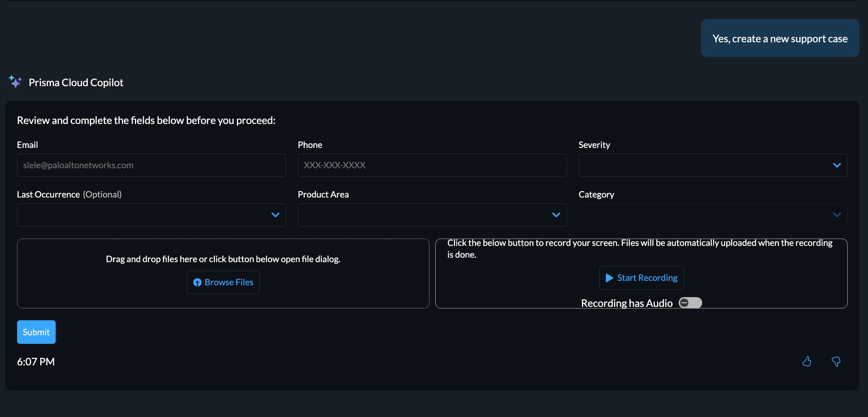Screen dimensions: 868x417
Task: Click the Prisma Cloud Copilot sparkle icon
Action: (x=15, y=82)
